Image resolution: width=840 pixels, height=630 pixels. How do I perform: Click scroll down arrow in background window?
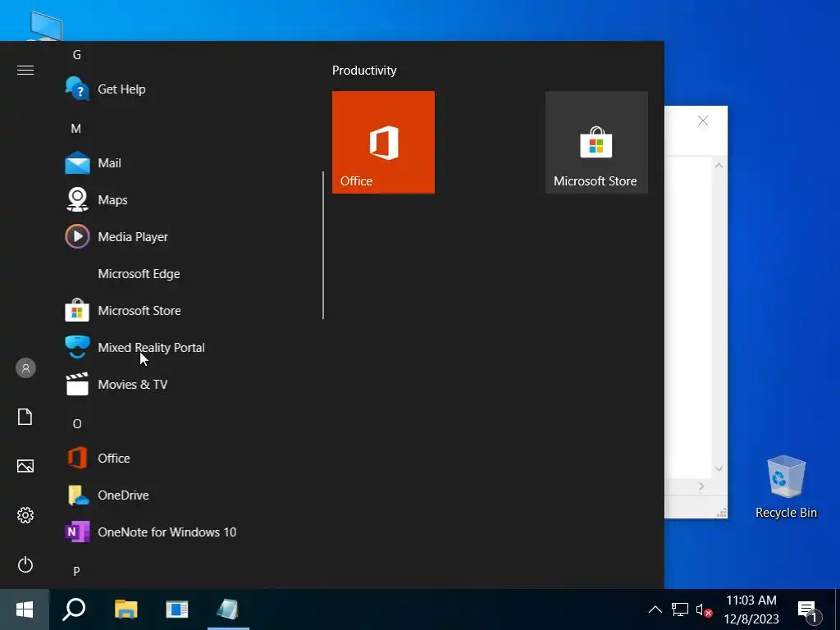pos(719,468)
